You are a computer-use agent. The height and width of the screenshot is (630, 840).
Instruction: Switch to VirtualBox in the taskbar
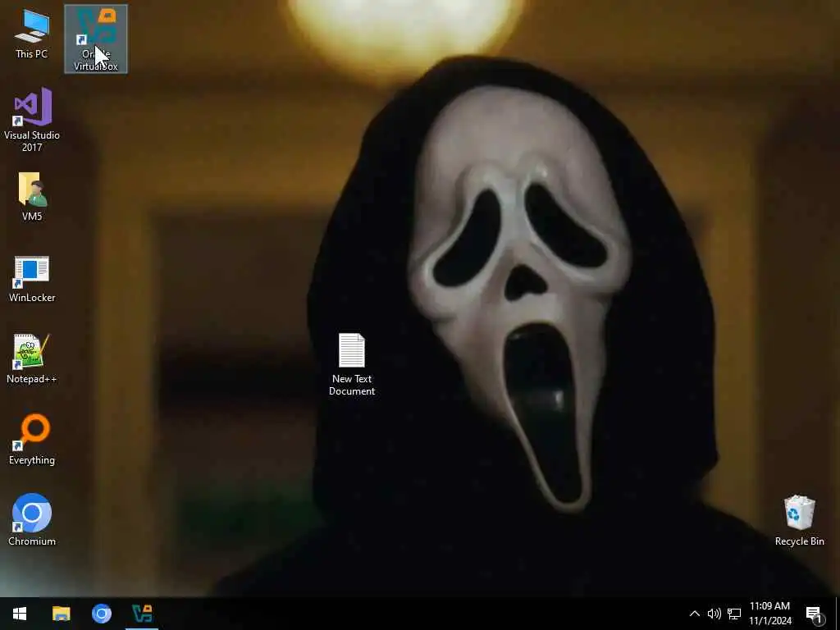pos(142,614)
